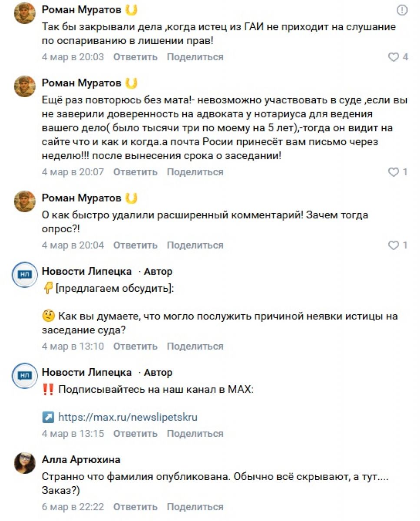Reply to Алла Артюхина's comment
This screenshot has width=420, height=521.
click(x=135, y=507)
